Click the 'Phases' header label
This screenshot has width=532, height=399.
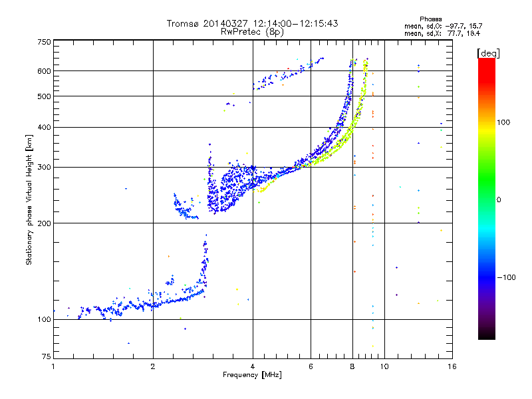(430, 19)
